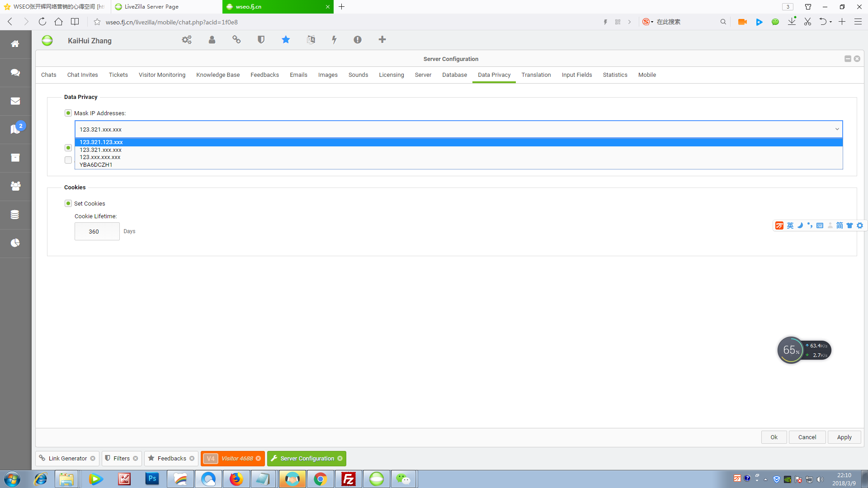Toggle the Set Cookies radio button
Viewport: 868px width, 488px height.
(69, 203)
